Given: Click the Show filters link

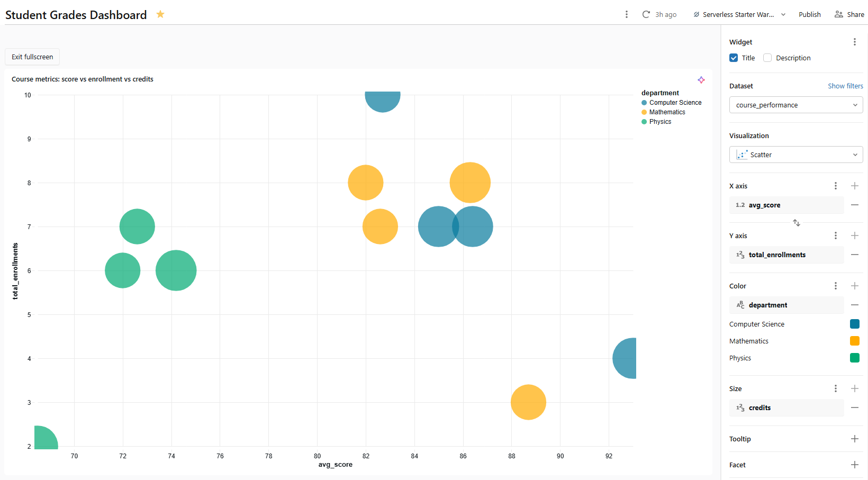Looking at the screenshot, I should pos(845,86).
